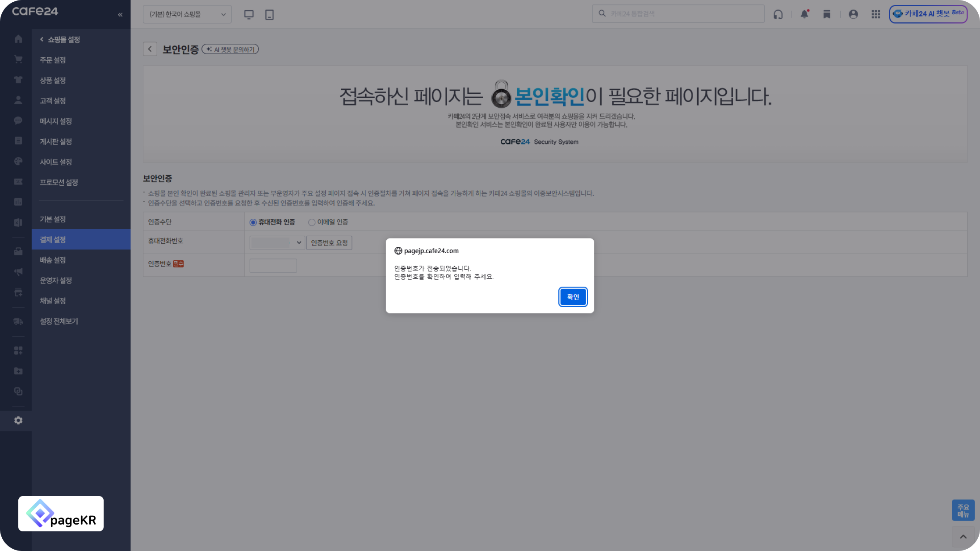The width and height of the screenshot is (980, 551).
Task: Collapse the sidebar with double-chevron
Action: coord(120,15)
